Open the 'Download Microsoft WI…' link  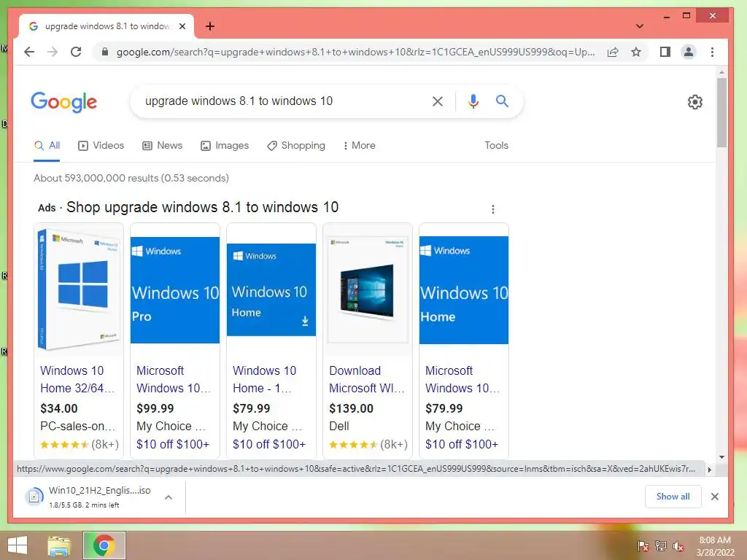point(367,379)
